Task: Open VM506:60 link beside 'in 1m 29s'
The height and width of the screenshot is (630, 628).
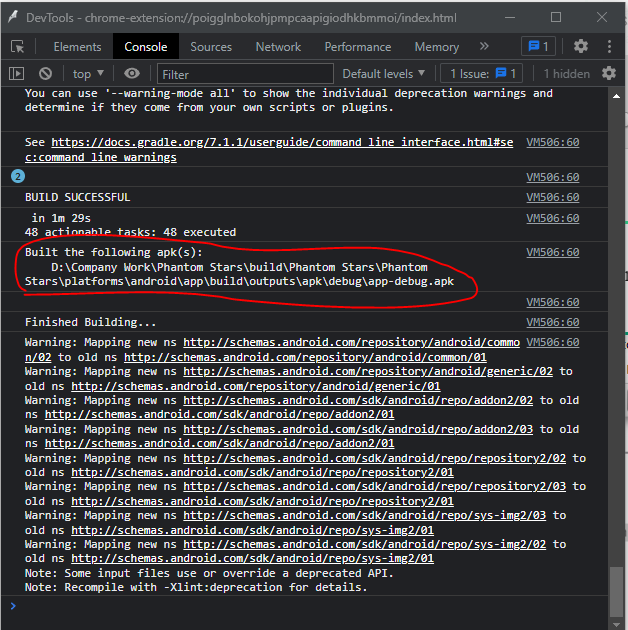Action: (552, 218)
